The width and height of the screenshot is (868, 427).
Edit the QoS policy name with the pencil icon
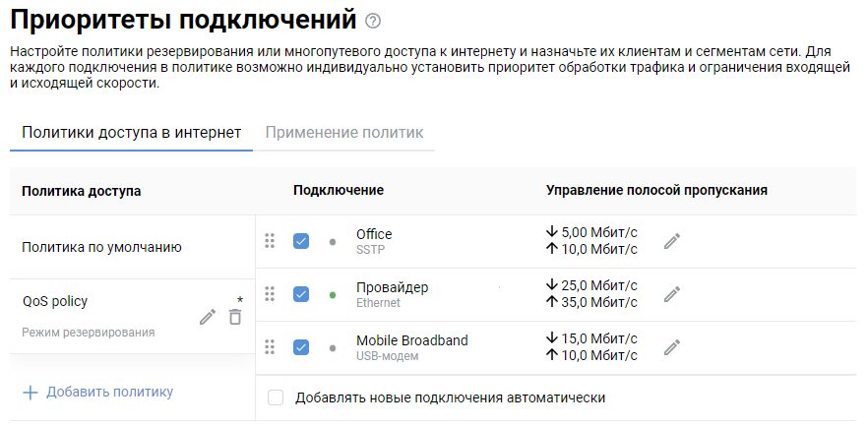(x=208, y=317)
